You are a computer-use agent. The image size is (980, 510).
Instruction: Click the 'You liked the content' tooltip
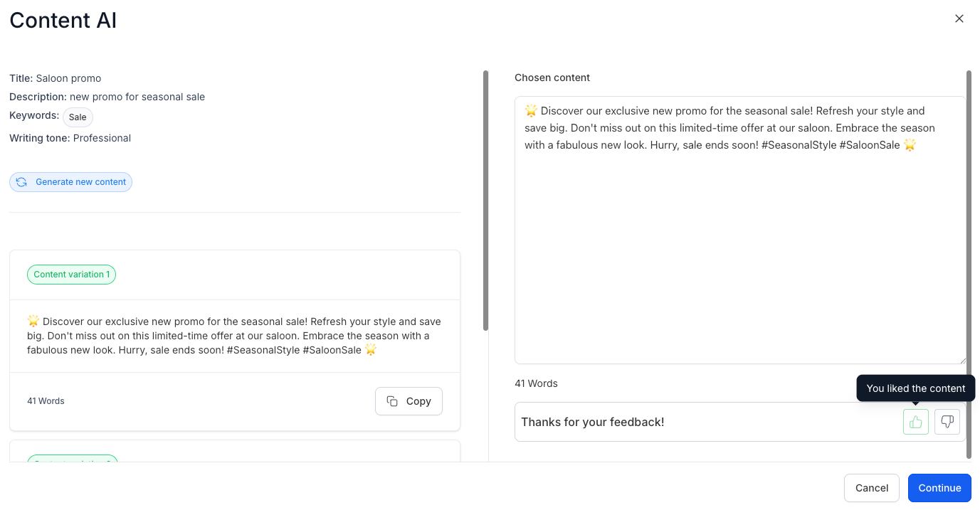click(915, 388)
